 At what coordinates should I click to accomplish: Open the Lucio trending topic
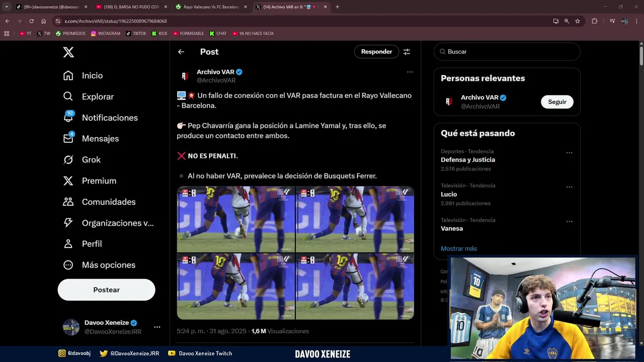(x=449, y=194)
